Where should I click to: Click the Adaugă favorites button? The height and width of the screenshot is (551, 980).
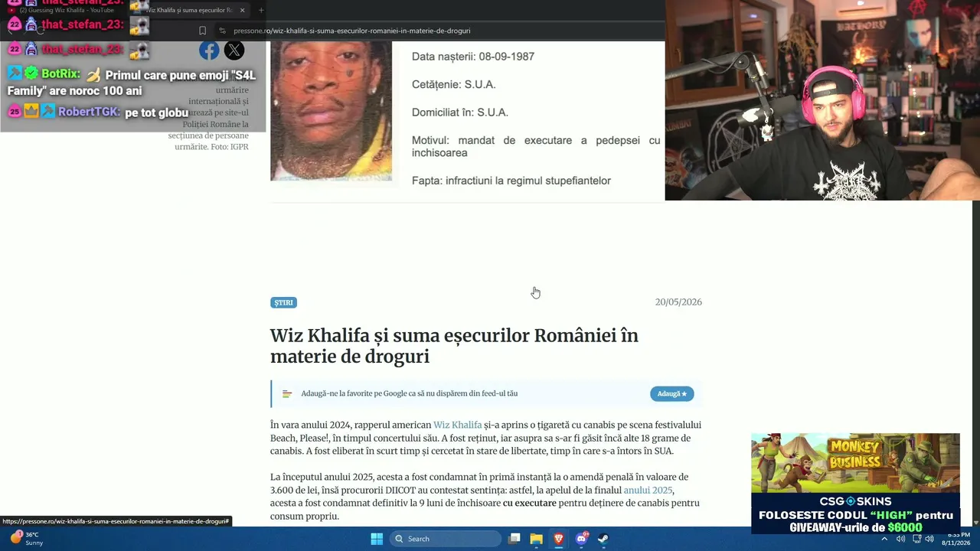[x=671, y=393]
